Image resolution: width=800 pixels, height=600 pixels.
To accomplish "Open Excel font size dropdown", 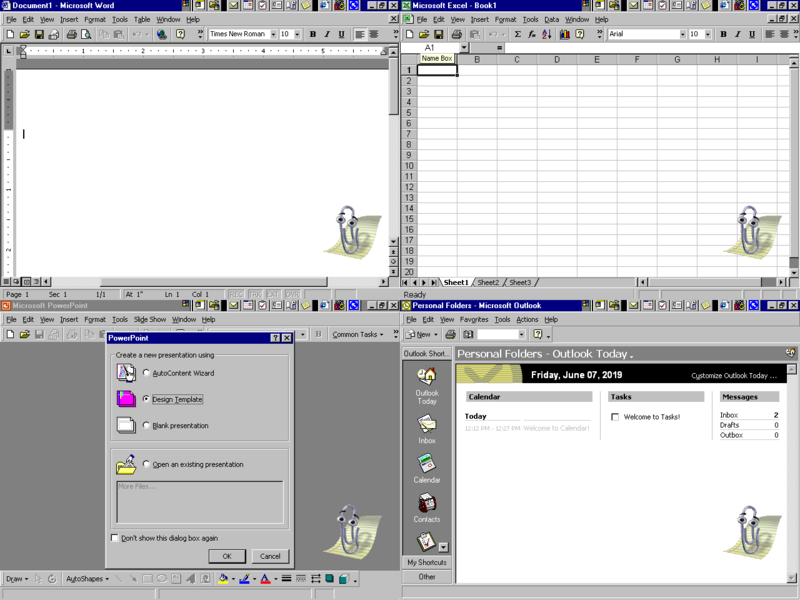I will pos(708,34).
